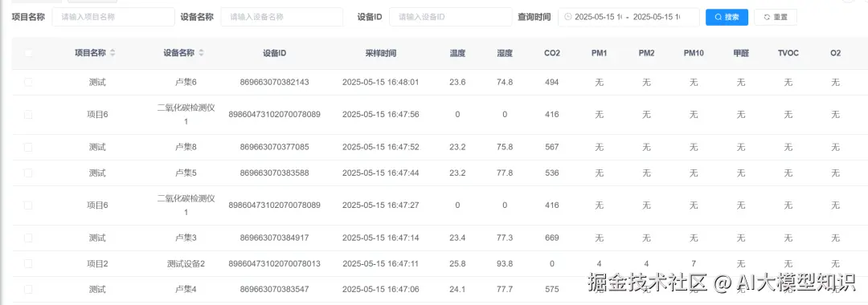
Task: Check the 项目6 row sampled at 16:47:56
Action: tap(28, 115)
